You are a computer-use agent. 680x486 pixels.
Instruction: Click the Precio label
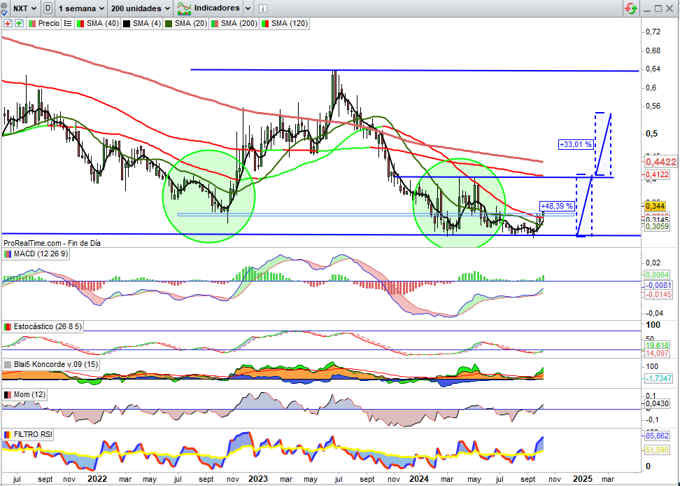point(49,23)
